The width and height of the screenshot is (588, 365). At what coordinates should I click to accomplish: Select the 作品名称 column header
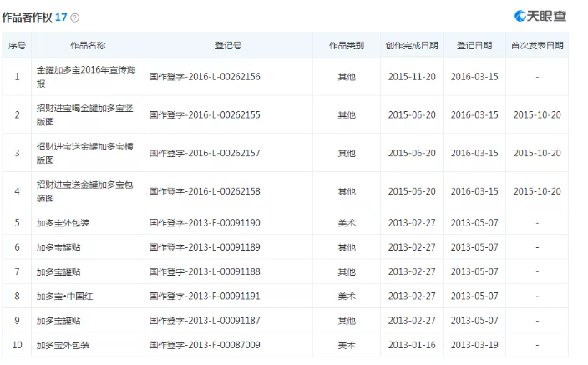click(88, 46)
